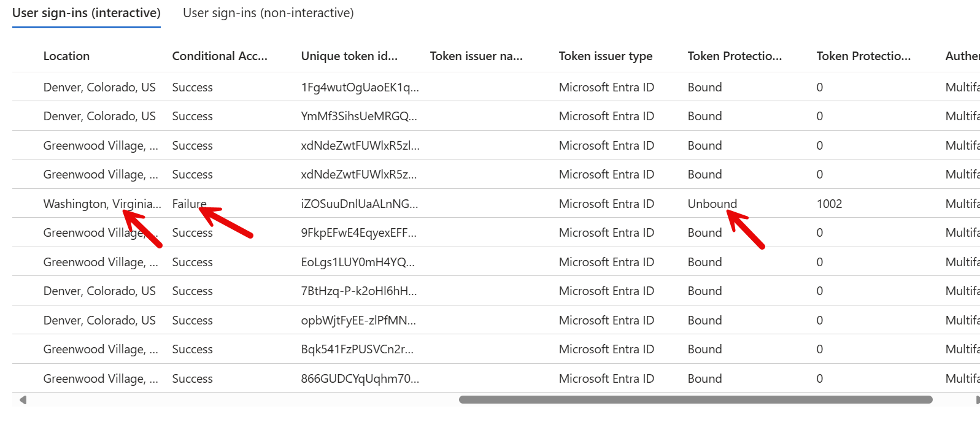980x422 pixels.
Task: Click right arrow of horizontal scrollbar
Action: (977, 400)
